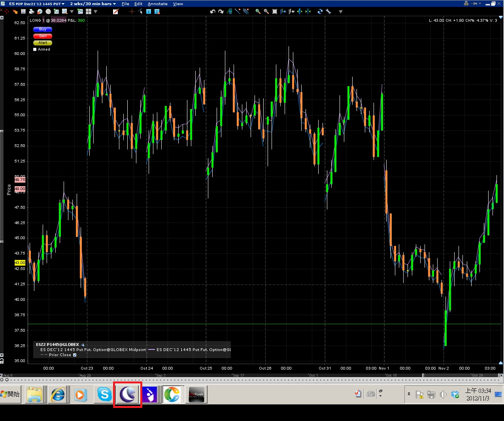504x421 pixels.
Task: Open Skype from the taskbar
Action: (104, 394)
